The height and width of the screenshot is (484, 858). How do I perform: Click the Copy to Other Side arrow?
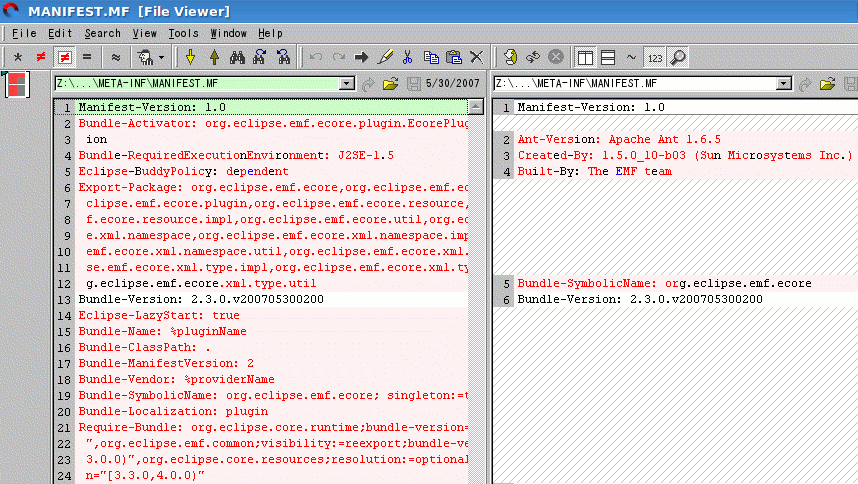[x=361, y=57]
